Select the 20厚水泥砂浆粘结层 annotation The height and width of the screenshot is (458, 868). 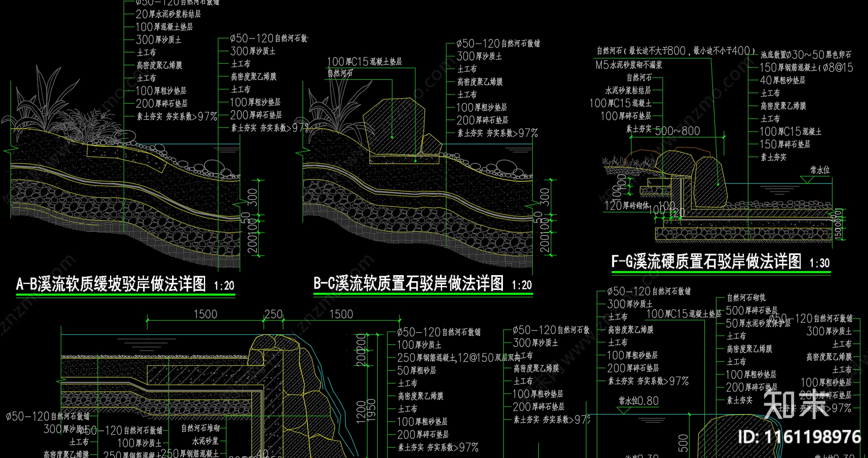point(168,14)
